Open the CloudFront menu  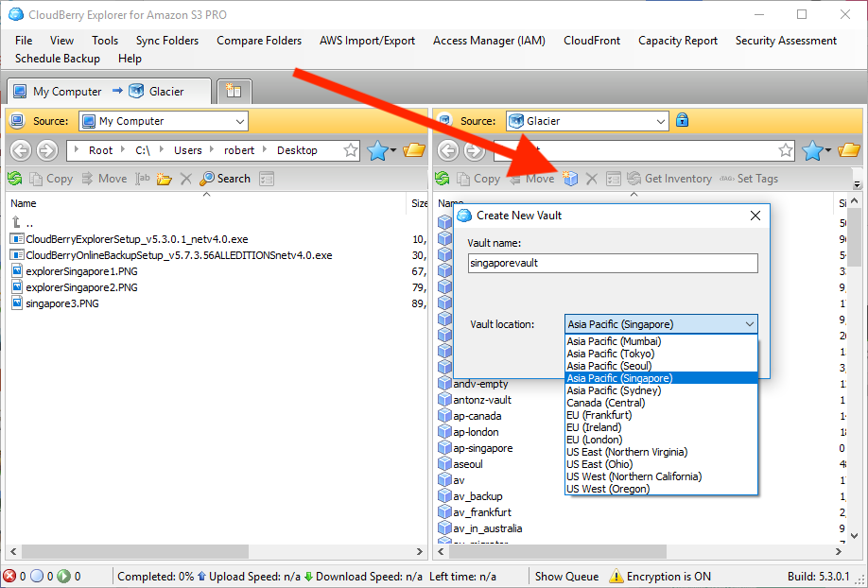[x=592, y=41]
